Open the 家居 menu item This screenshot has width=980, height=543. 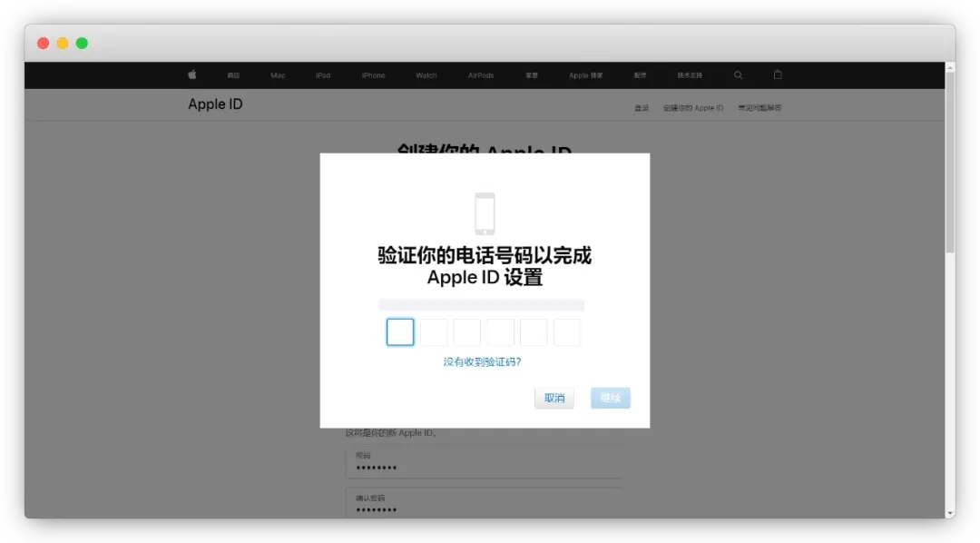click(531, 75)
